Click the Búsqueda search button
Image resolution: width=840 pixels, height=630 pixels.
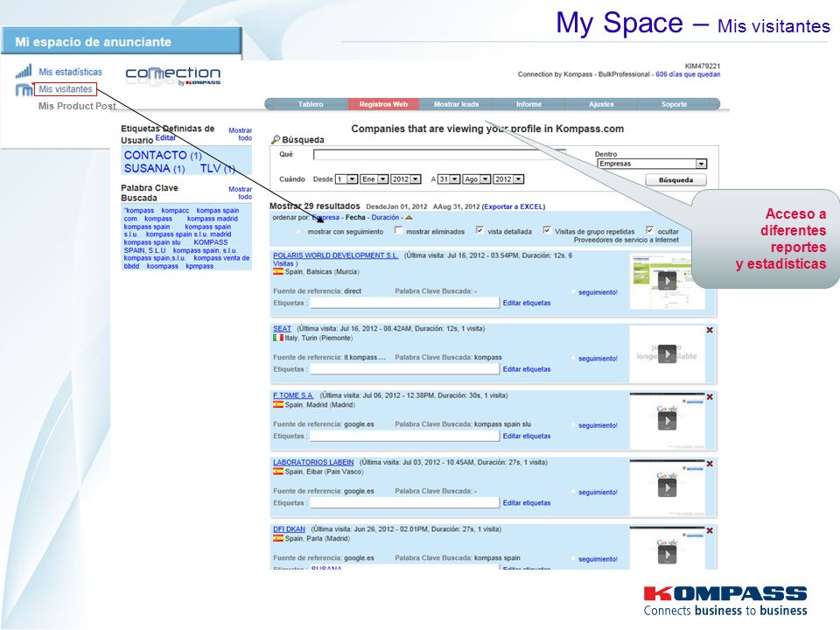tap(675, 180)
